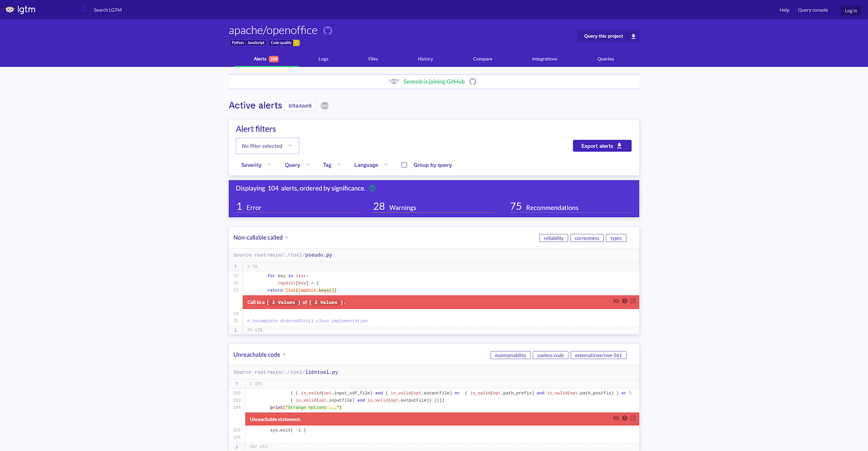Viewport: 868px width, 451px height.
Task: Click the Semmle mascot icon in banner
Action: tap(394, 81)
